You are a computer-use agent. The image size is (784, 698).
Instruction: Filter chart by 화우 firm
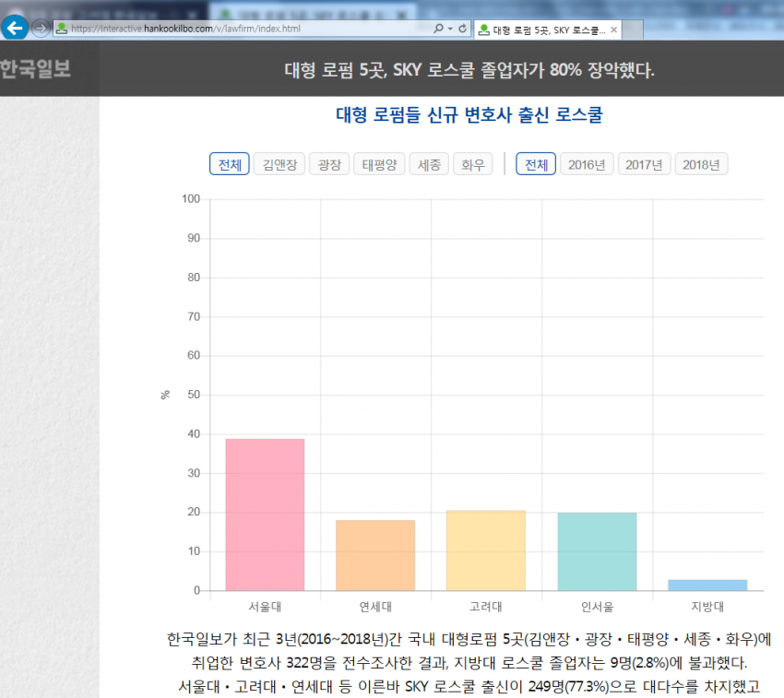pyautogui.click(x=473, y=164)
